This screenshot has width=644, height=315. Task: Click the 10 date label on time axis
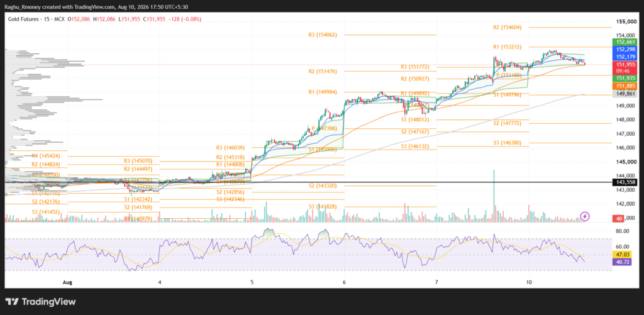(529, 282)
